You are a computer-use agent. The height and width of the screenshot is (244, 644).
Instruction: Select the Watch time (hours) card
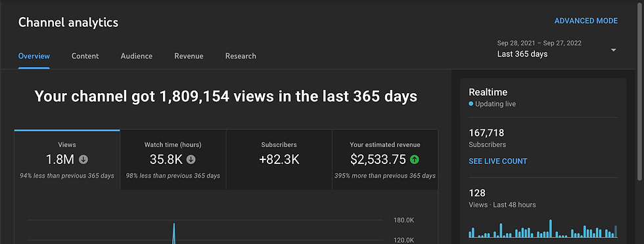(x=173, y=160)
